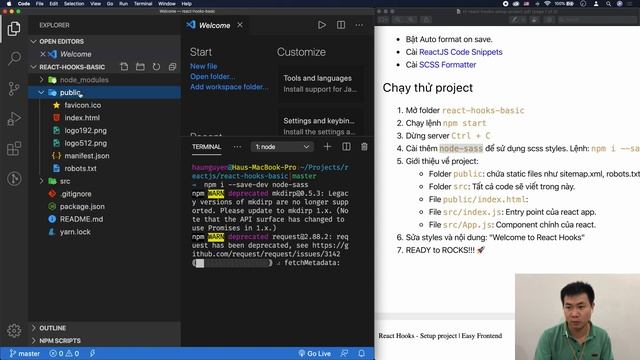The width and height of the screenshot is (640, 360).
Task: Click the feedback icon in status bar
Action: (344, 353)
